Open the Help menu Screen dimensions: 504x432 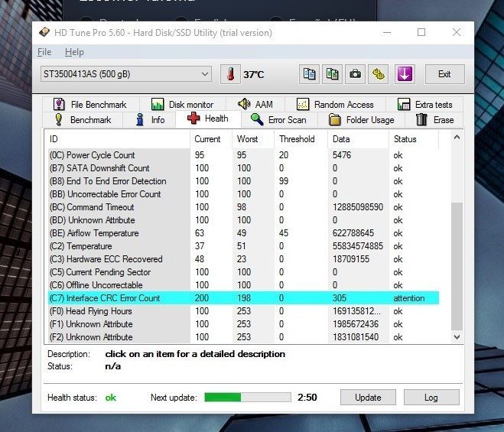click(x=74, y=52)
